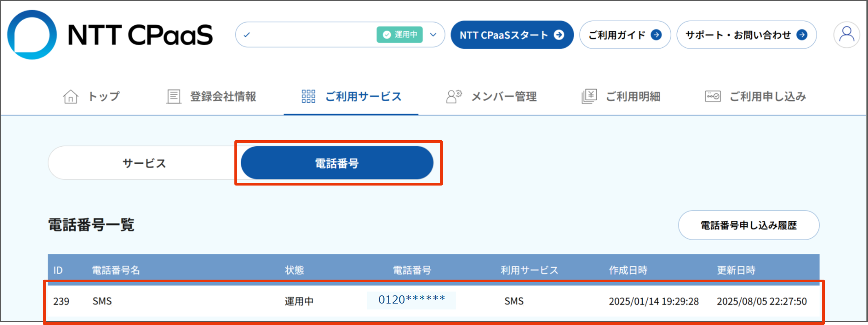The height and width of the screenshot is (325, 868).
Task: Click the SMS phone number name cell
Action: [x=102, y=301]
